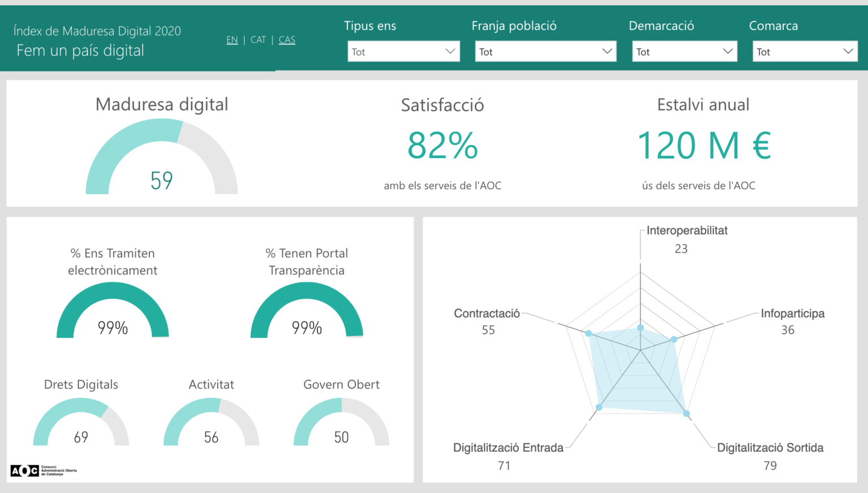Select the Digitalització Sortida radar point
Viewport: 868px width, 493px height.
point(686,413)
